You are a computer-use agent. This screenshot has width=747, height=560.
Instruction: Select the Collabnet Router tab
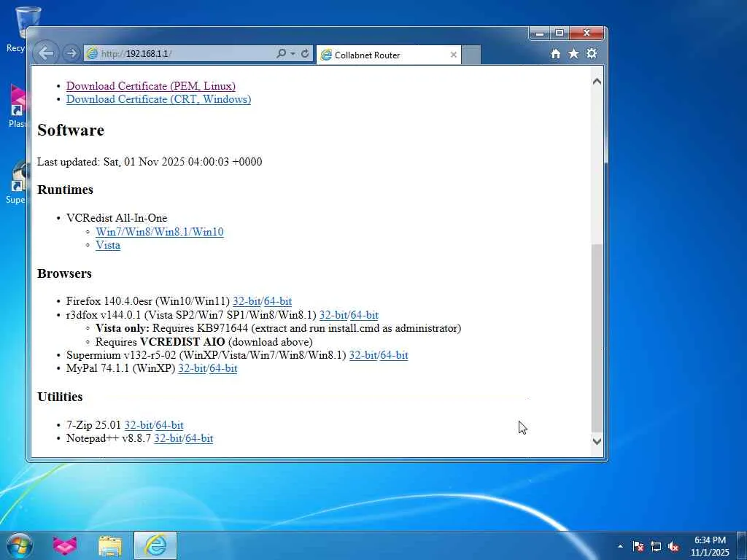coord(388,55)
